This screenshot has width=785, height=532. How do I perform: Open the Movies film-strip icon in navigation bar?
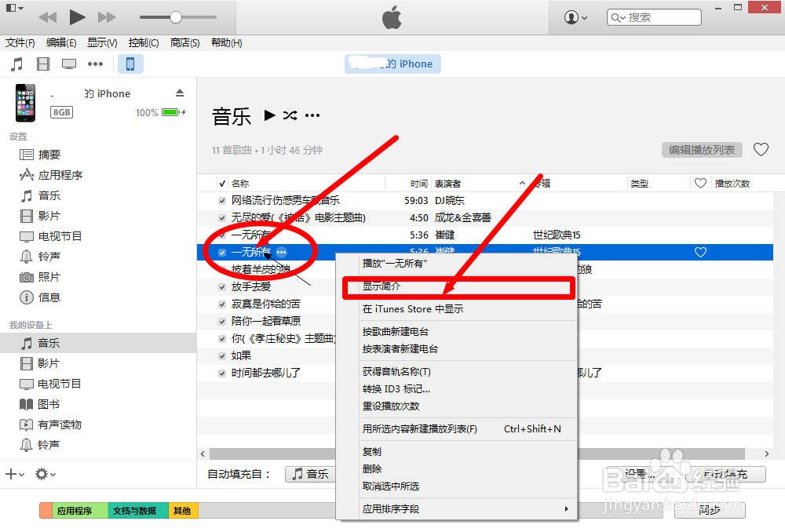tap(43, 64)
